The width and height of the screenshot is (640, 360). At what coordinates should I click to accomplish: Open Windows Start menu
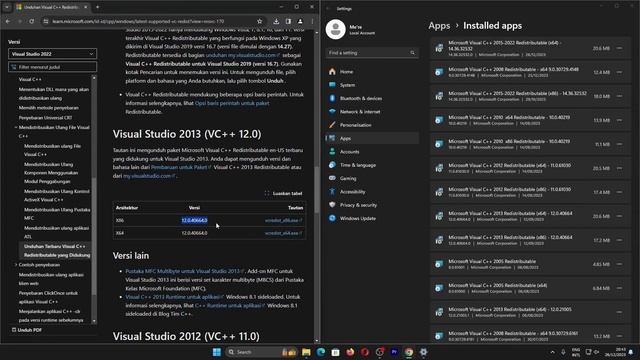pyautogui.click(x=217, y=352)
